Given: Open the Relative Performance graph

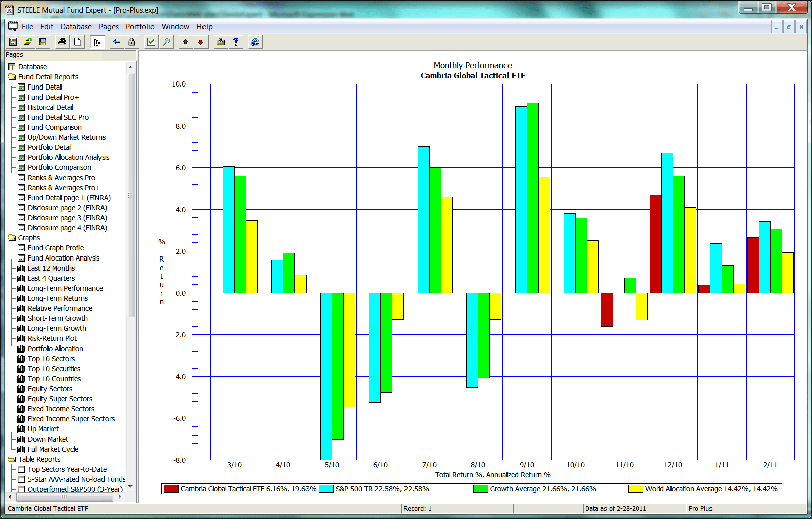Looking at the screenshot, I should [x=60, y=308].
